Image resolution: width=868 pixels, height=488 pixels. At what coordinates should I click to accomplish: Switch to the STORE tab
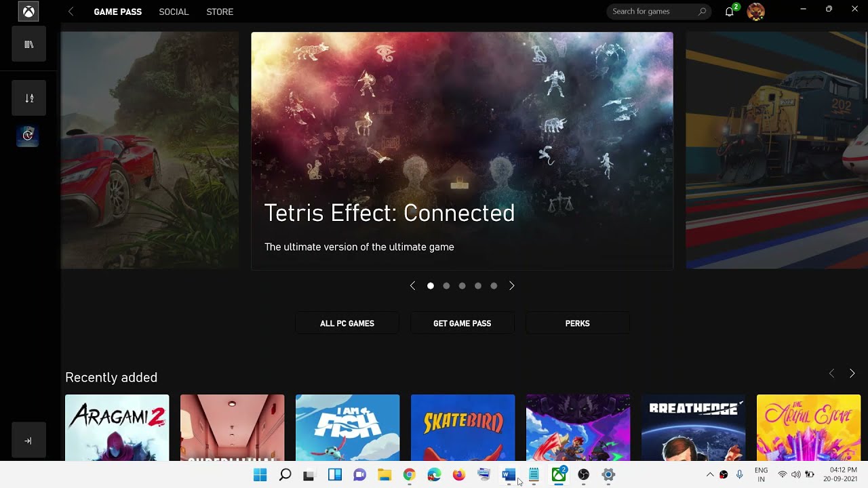(x=220, y=12)
